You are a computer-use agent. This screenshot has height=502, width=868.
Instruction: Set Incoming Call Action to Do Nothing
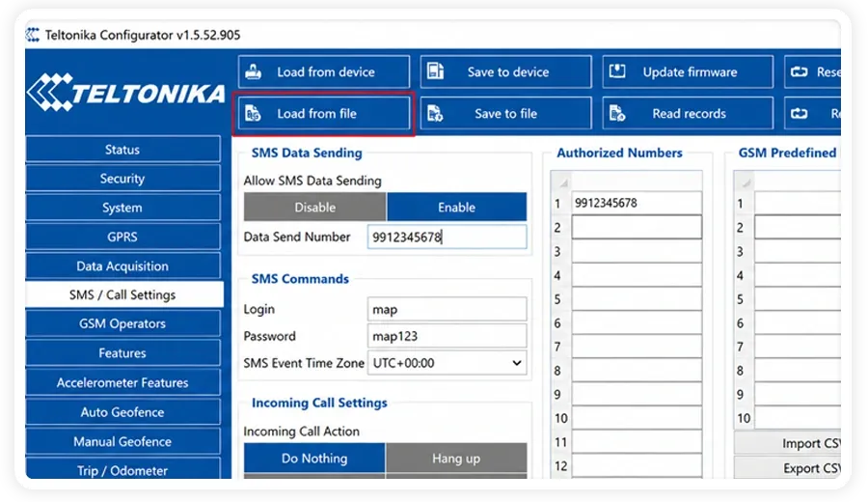(314, 459)
